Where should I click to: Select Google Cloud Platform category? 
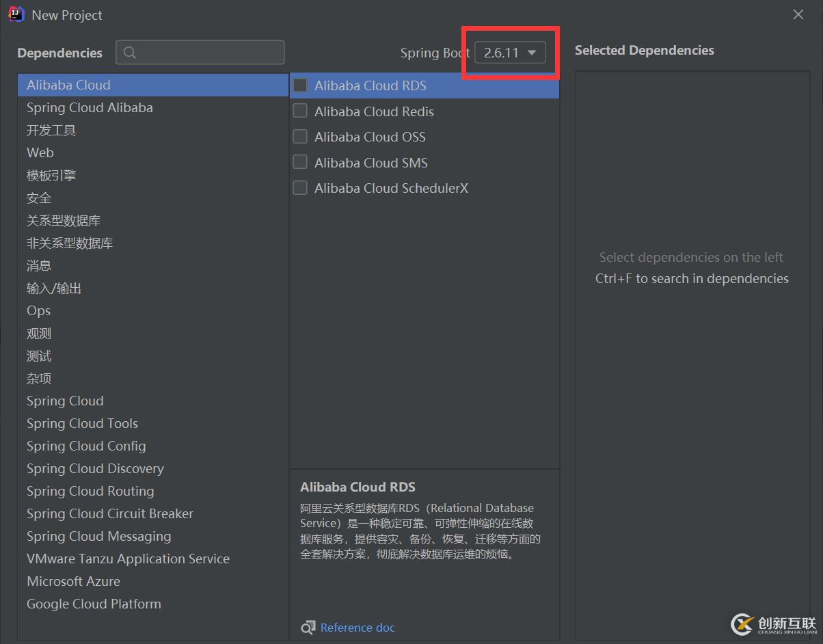click(153, 604)
